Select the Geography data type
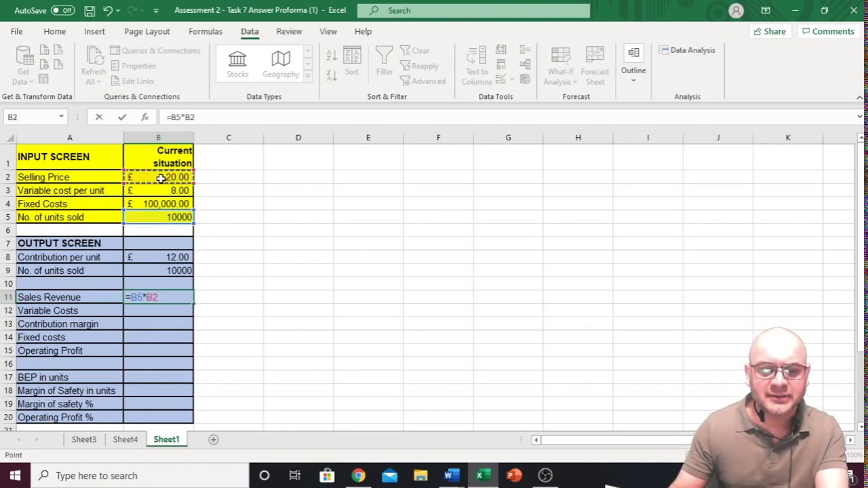 [281, 64]
